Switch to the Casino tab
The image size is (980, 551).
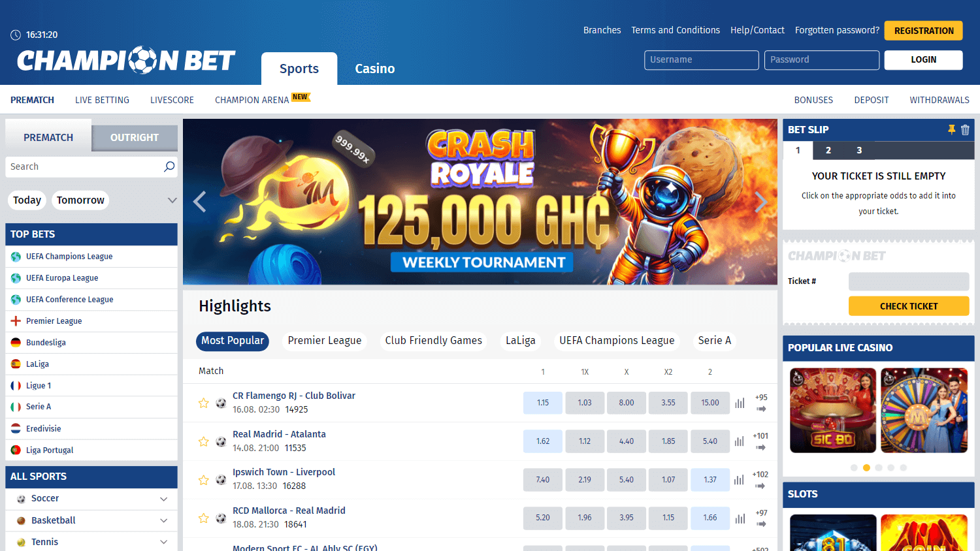375,69
